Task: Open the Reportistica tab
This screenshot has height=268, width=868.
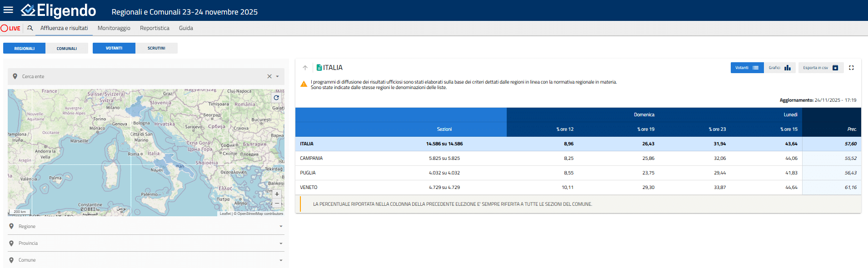Action: [155, 28]
